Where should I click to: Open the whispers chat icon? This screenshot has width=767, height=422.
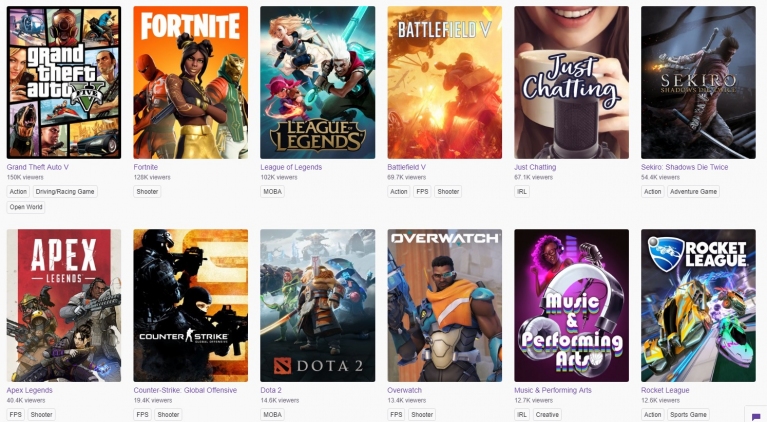coord(756,416)
